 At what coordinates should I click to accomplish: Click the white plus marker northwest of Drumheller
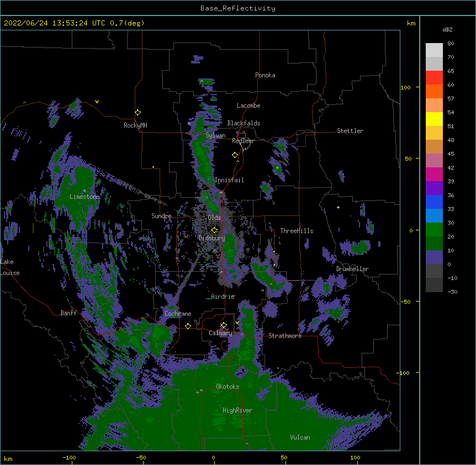(338, 207)
